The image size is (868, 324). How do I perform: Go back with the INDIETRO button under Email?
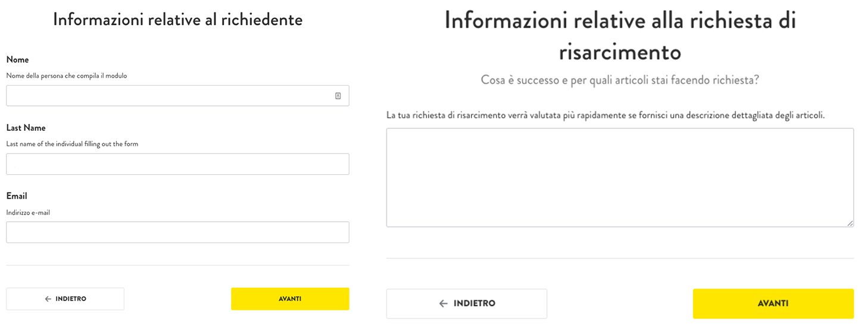[x=65, y=299]
